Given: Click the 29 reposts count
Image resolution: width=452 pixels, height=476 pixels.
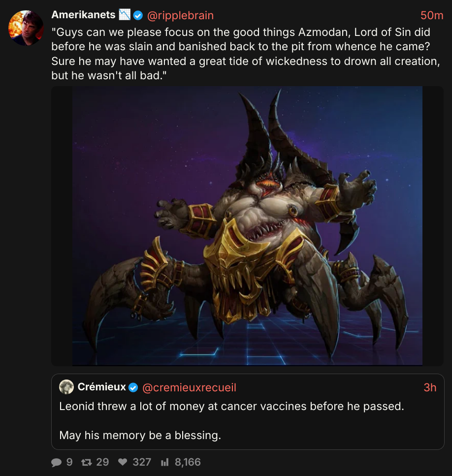Looking at the screenshot, I should click(102, 462).
